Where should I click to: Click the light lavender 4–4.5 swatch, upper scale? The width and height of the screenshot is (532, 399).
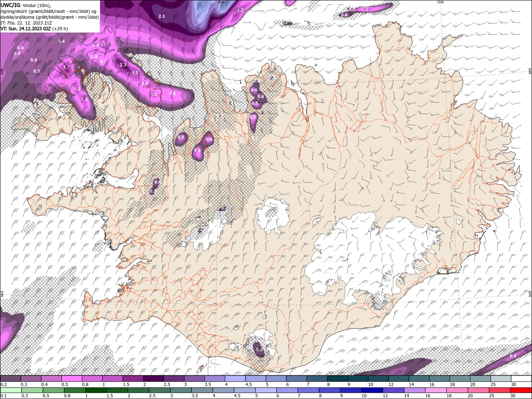[x=235, y=379]
